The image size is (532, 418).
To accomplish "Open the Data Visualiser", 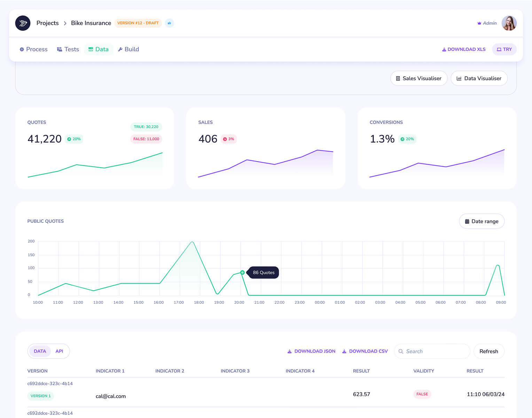I will pos(479,78).
